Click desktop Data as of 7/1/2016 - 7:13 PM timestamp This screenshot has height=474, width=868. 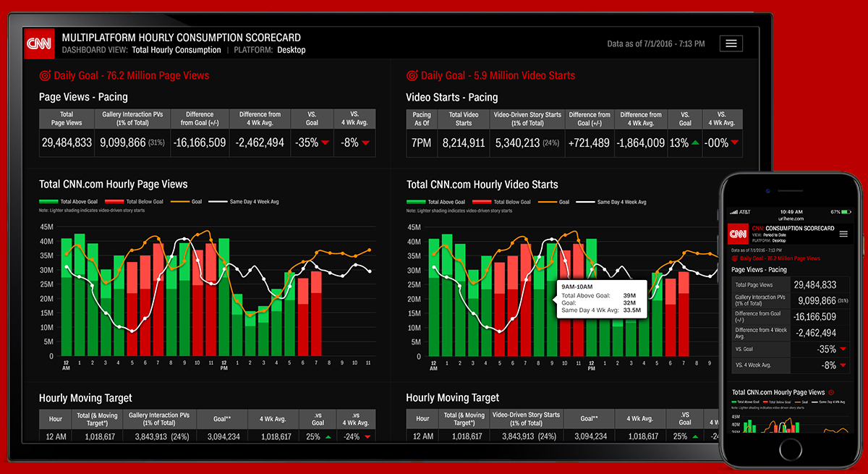click(656, 43)
